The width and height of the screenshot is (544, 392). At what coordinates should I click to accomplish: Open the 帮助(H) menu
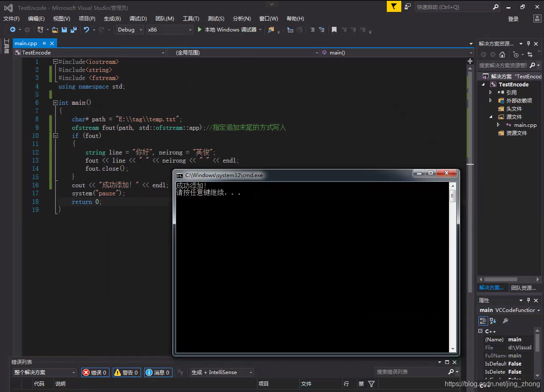(x=295, y=19)
